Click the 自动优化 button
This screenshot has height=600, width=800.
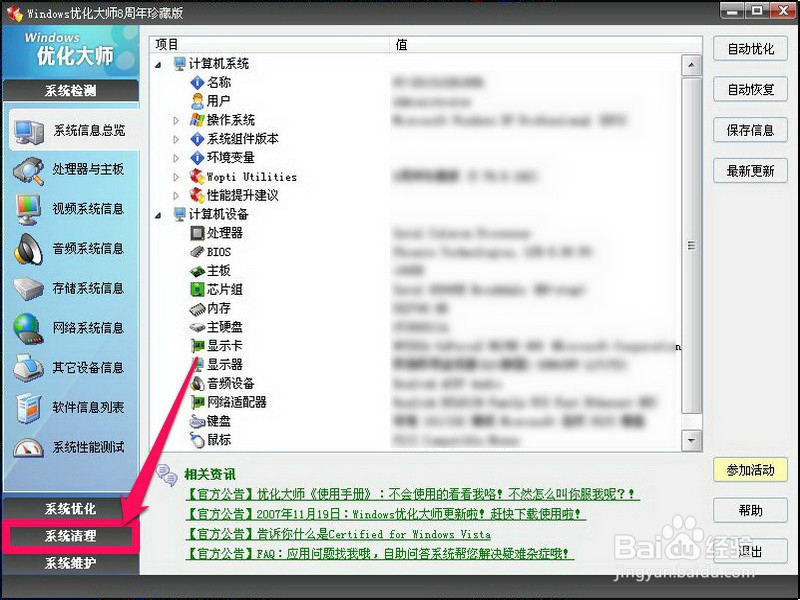[x=750, y=49]
